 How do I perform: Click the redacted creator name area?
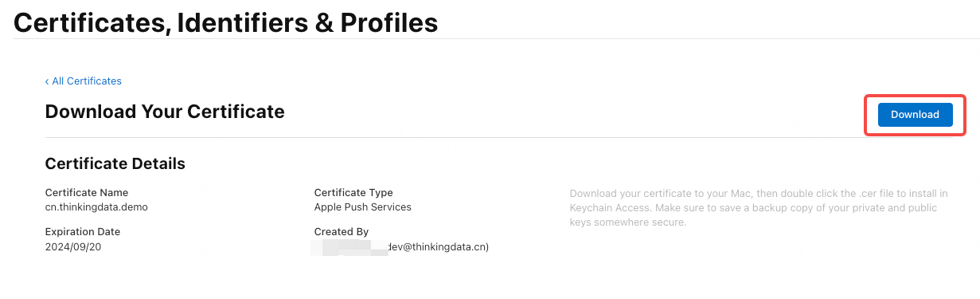click(349, 247)
